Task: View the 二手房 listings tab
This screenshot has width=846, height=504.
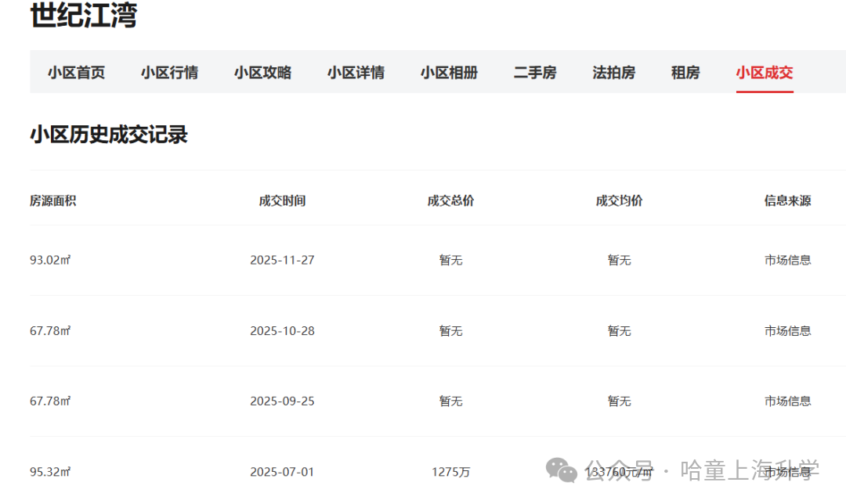Action: point(535,73)
